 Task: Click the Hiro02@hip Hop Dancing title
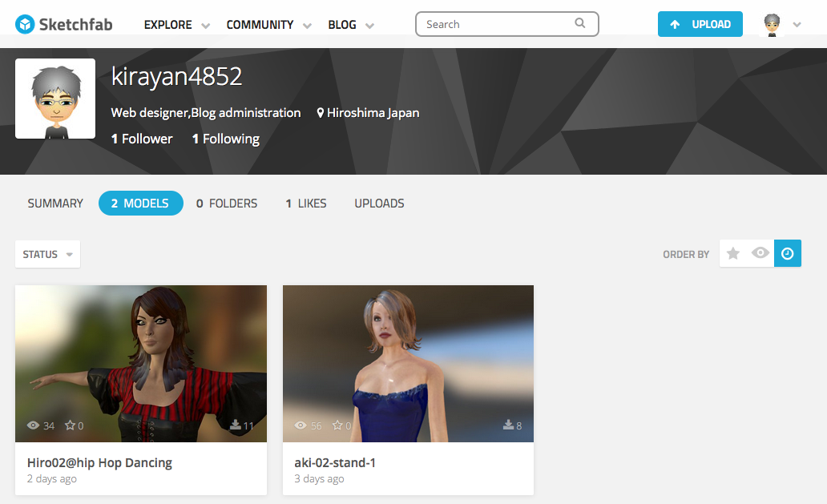point(99,463)
